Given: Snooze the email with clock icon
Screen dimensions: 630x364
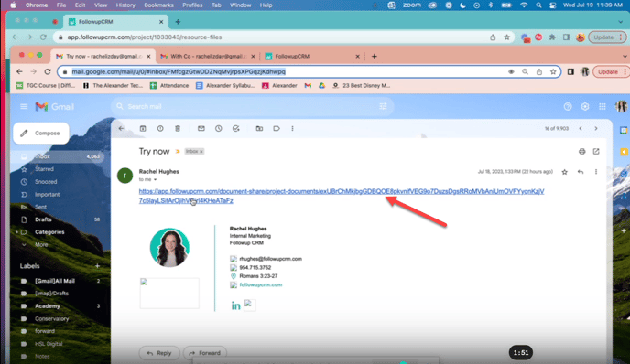Looking at the screenshot, I should [x=219, y=128].
